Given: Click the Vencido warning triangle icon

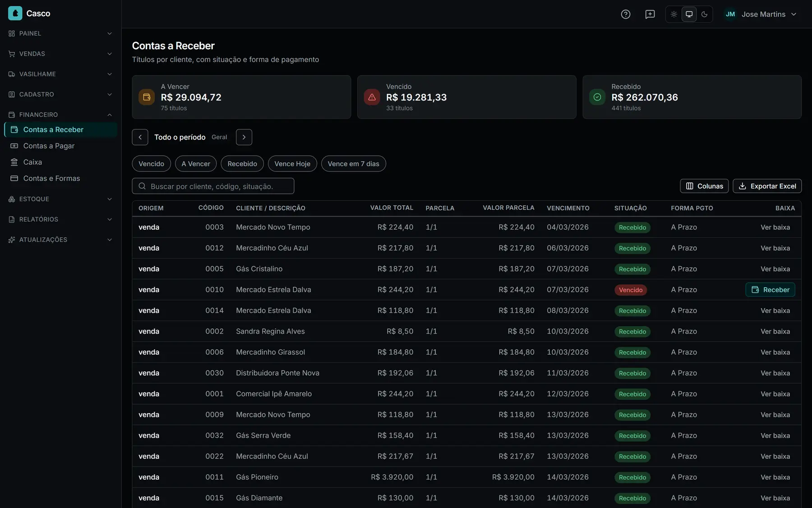Looking at the screenshot, I should coord(372,97).
